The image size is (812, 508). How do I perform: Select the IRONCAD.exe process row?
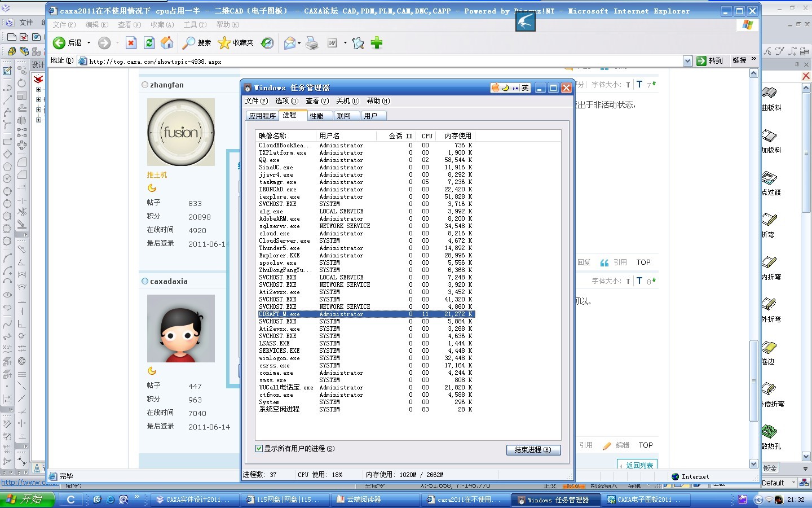coord(365,190)
